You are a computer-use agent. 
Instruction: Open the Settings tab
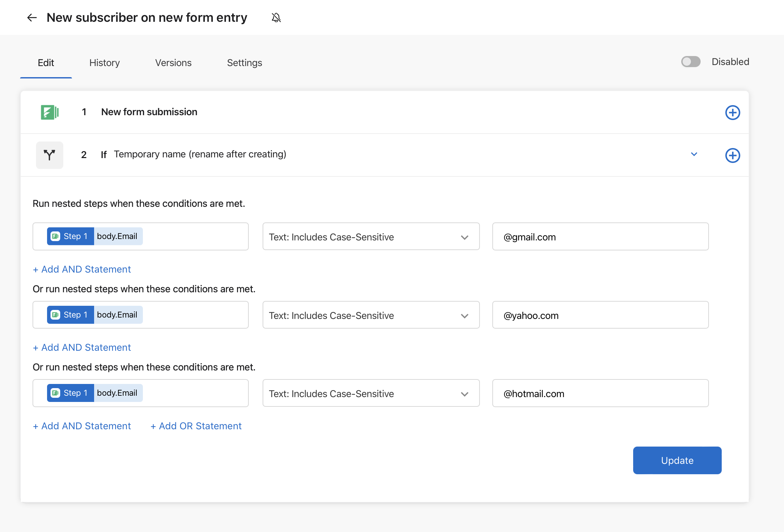coord(244,63)
